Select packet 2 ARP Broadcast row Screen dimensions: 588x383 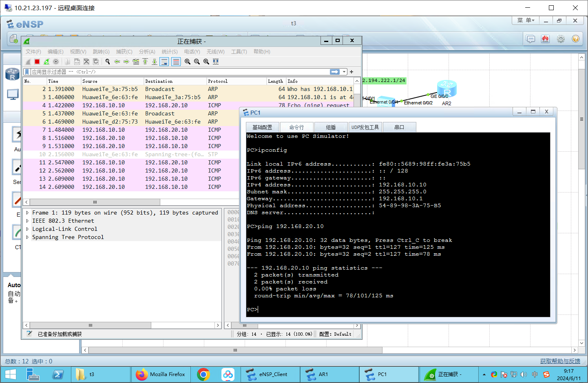pos(188,89)
